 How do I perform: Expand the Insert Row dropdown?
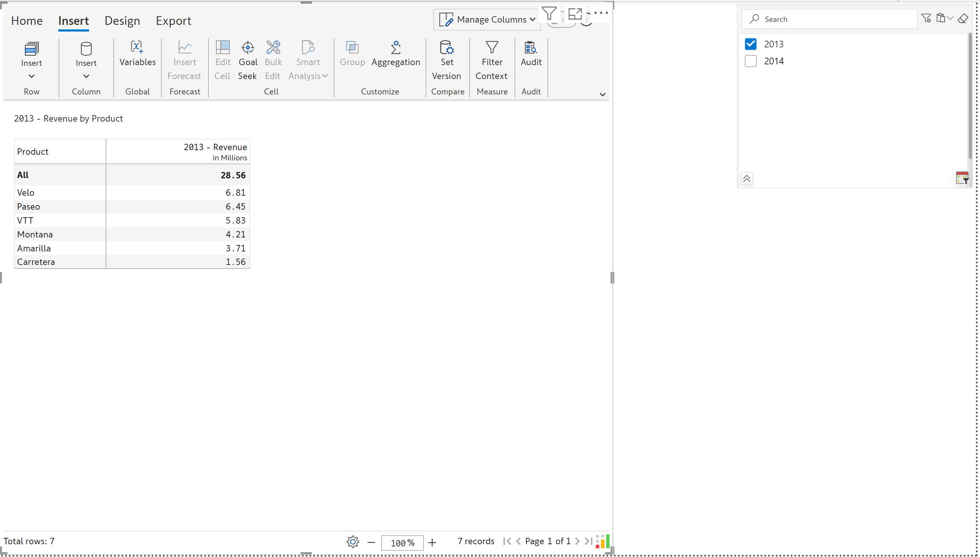click(31, 76)
